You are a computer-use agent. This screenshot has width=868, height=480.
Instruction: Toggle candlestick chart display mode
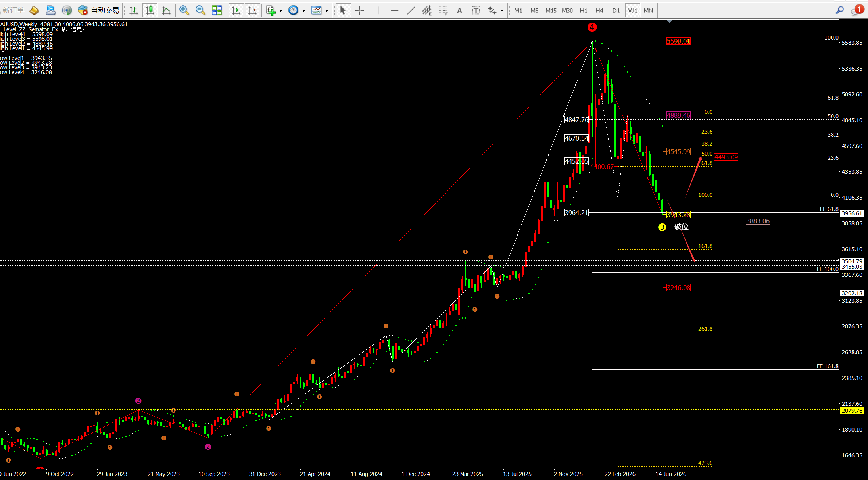pyautogui.click(x=150, y=10)
